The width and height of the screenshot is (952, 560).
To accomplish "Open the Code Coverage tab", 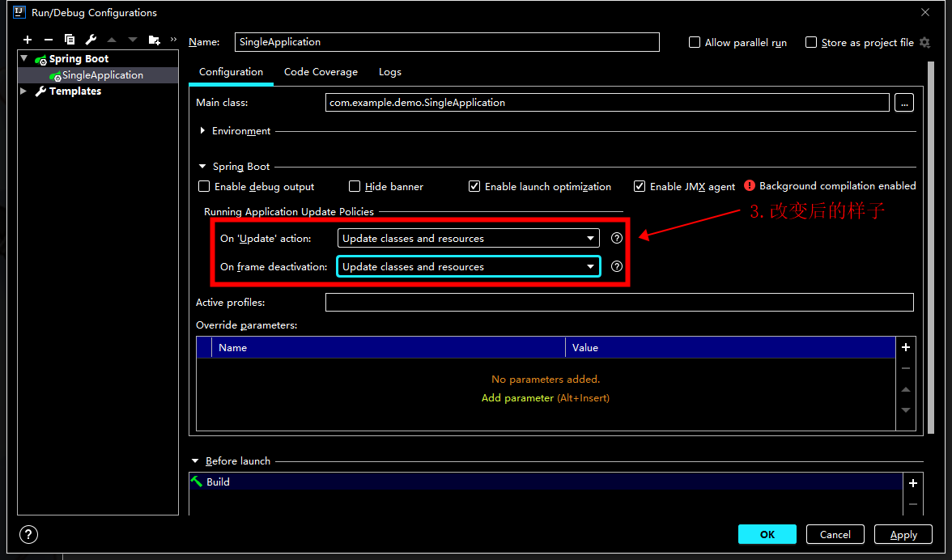I will tap(321, 72).
